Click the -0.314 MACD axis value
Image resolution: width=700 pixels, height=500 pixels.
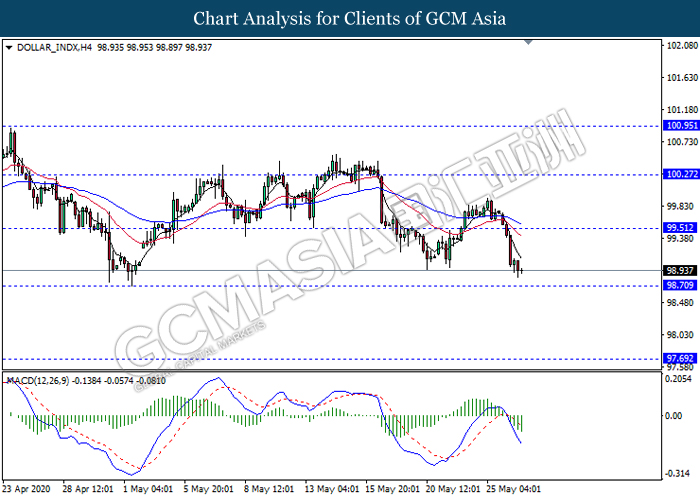tap(677, 473)
